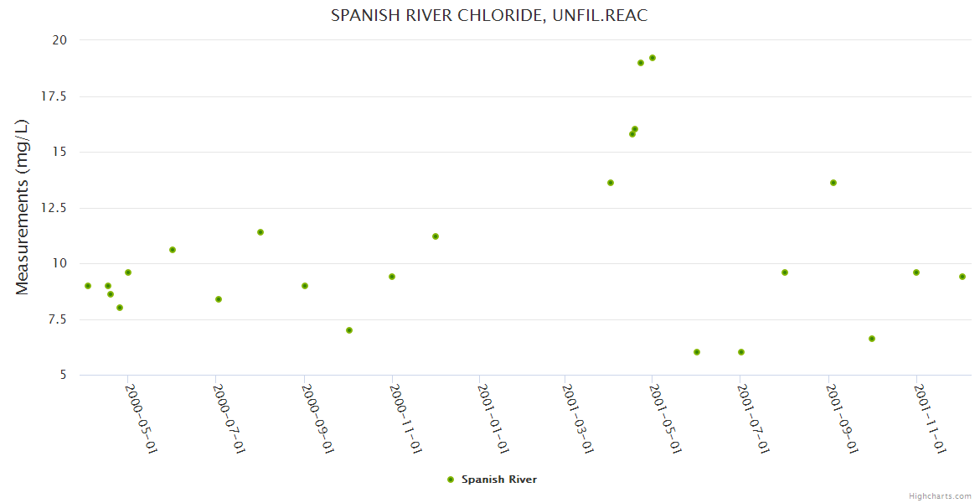This screenshot has width=980, height=503.
Task: Click the 10.6 mg/L point from June 2000
Action: (173, 250)
